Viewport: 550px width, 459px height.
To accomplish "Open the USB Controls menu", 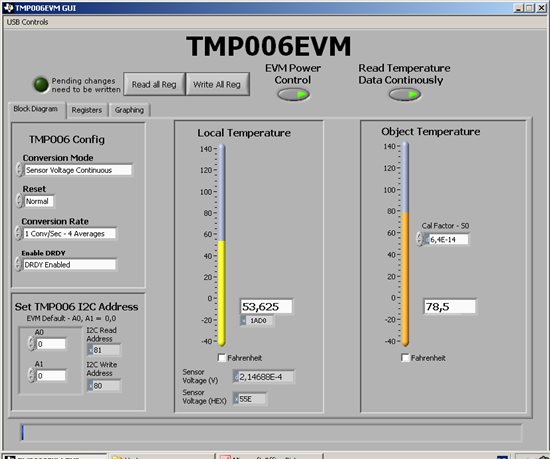I will coord(27,22).
